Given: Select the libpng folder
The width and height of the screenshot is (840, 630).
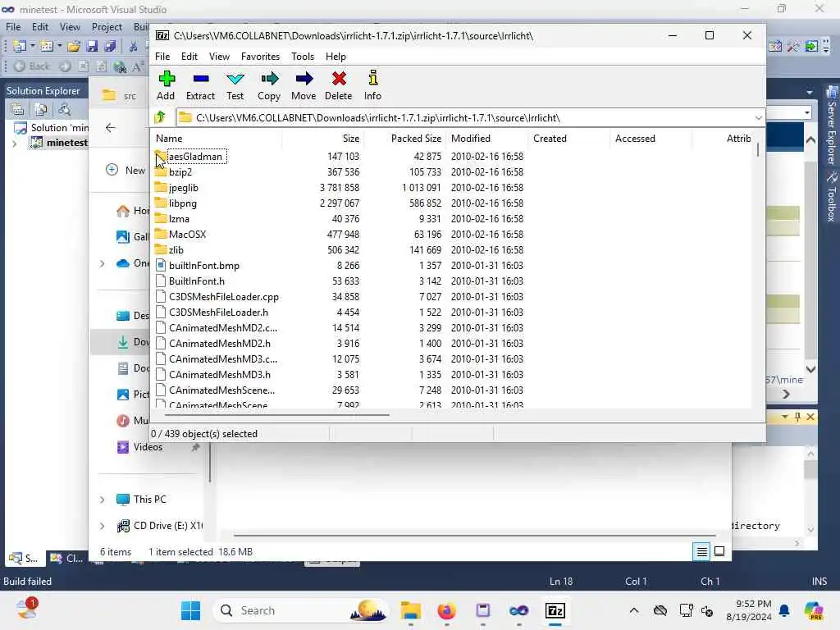Looking at the screenshot, I should pyautogui.click(x=183, y=203).
